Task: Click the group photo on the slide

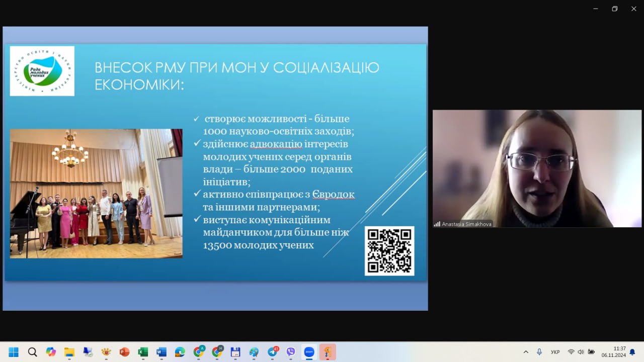Action: pos(96,194)
